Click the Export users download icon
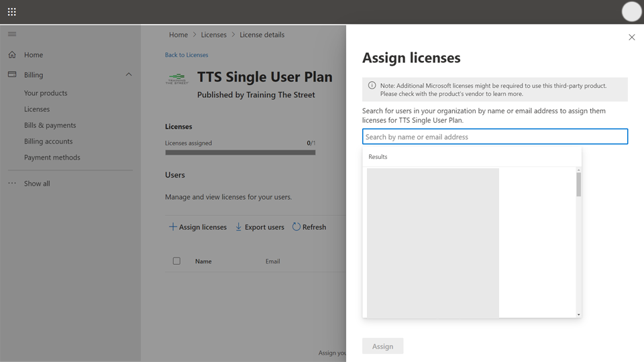This screenshot has height=362, width=644. coord(238,227)
